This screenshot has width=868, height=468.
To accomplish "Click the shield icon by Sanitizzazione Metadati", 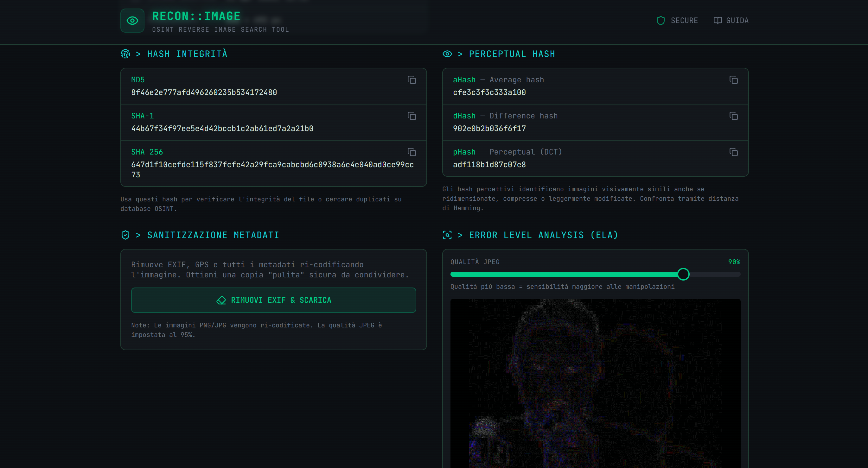I will pos(125,235).
